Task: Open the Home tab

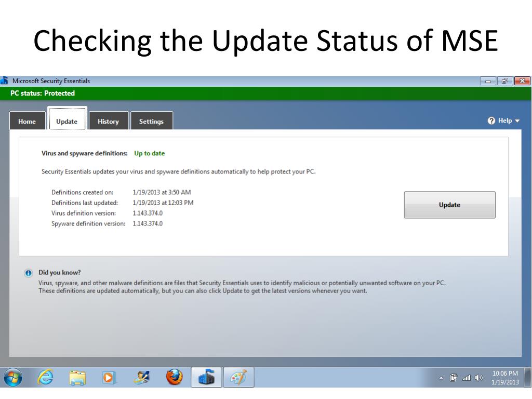Action: click(x=27, y=121)
